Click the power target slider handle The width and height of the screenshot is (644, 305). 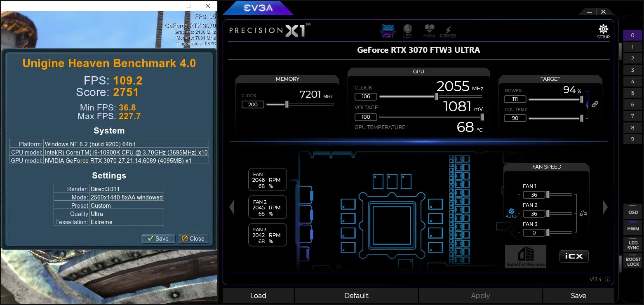pos(581,99)
